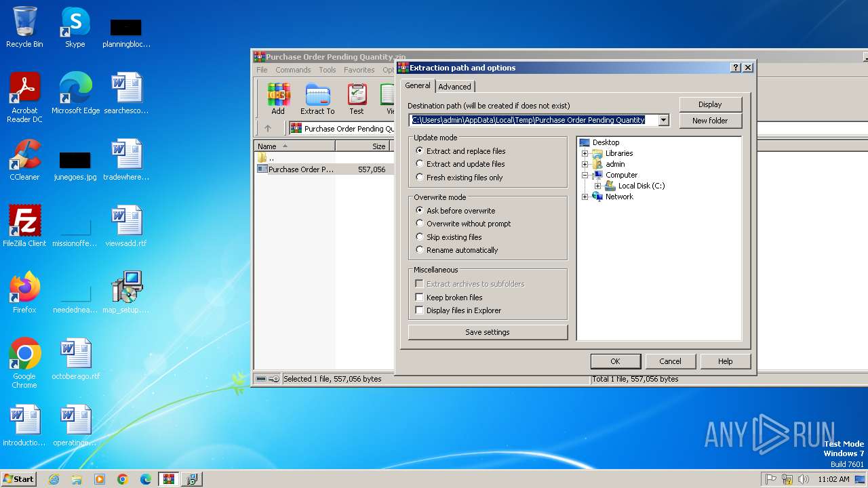The height and width of the screenshot is (488, 868).
Task: Expand Libraries node in folder tree
Action: tap(585, 153)
